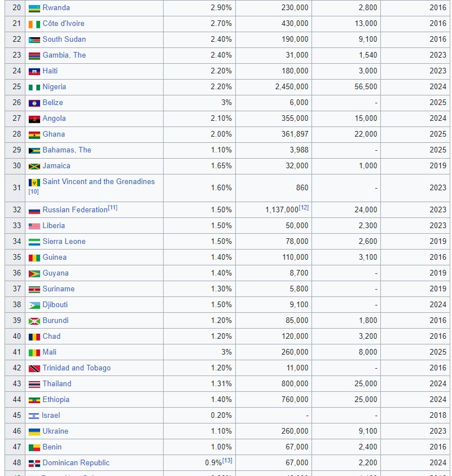Open the Dominican Republic link
The height and width of the screenshot is (476, 452).
pyautogui.click(x=76, y=462)
